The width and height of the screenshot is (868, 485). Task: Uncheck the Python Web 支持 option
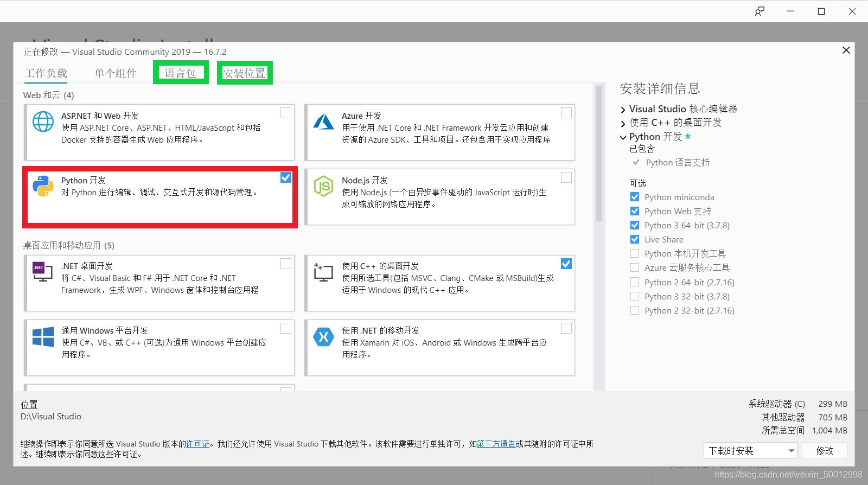click(635, 211)
